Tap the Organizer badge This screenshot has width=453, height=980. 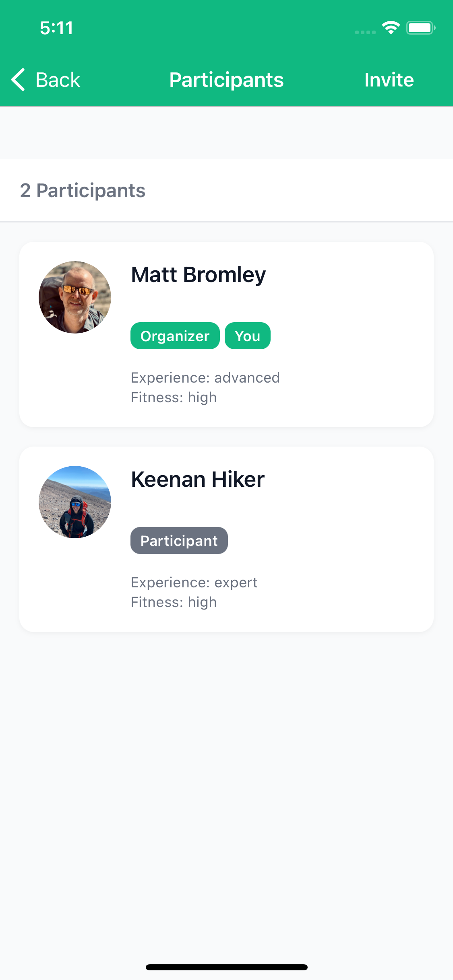coord(175,336)
